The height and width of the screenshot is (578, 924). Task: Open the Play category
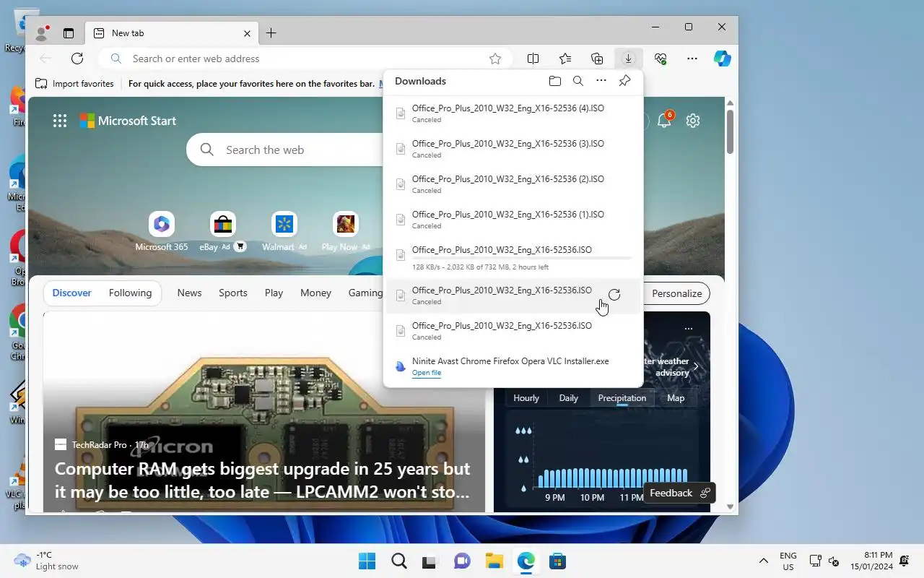point(274,293)
